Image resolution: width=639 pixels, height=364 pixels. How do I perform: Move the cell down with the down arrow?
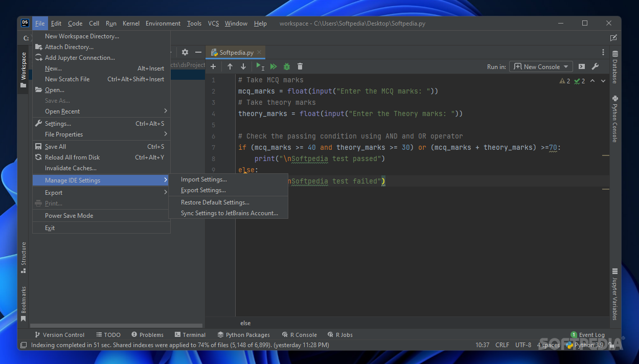click(x=243, y=66)
